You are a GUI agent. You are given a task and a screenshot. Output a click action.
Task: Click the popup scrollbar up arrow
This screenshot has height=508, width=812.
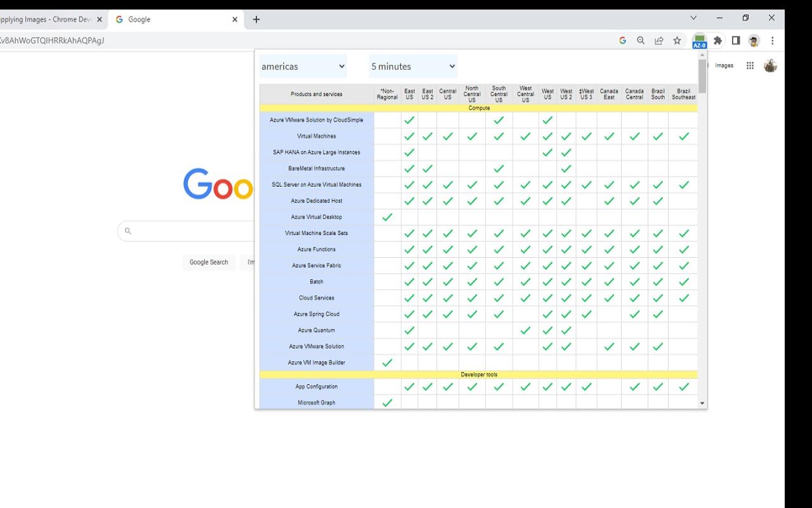pyautogui.click(x=702, y=55)
